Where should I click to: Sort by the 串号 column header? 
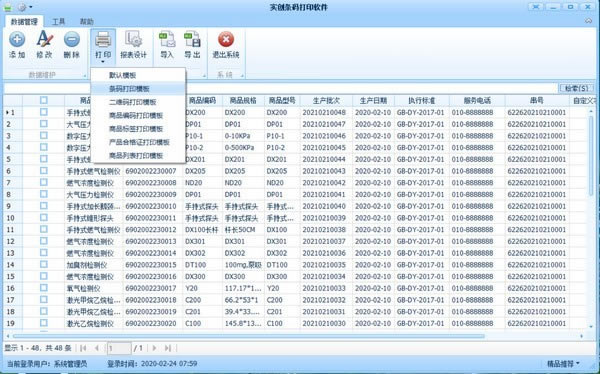point(536,101)
